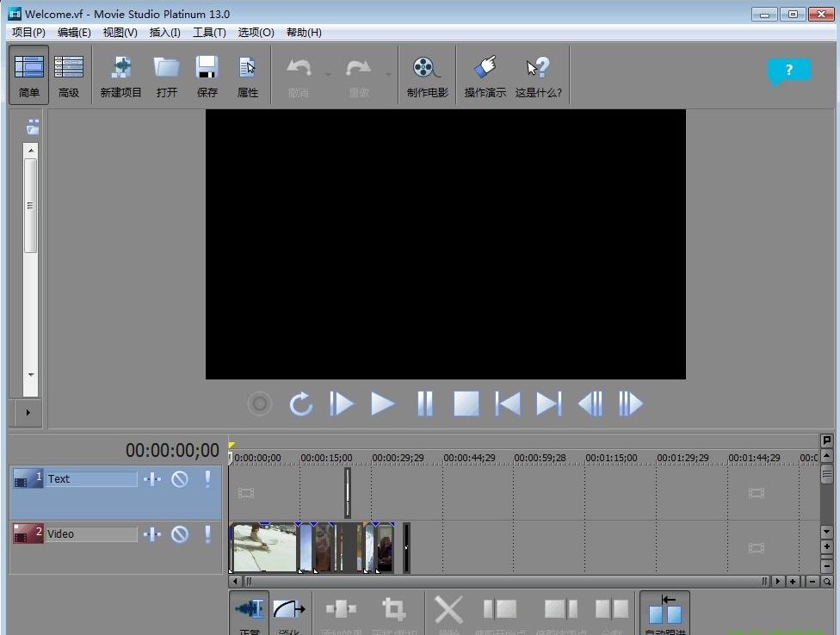This screenshot has width=840, height=635.
Task: Stop playback
Action: pyautogui.click(x=466, y=404)
